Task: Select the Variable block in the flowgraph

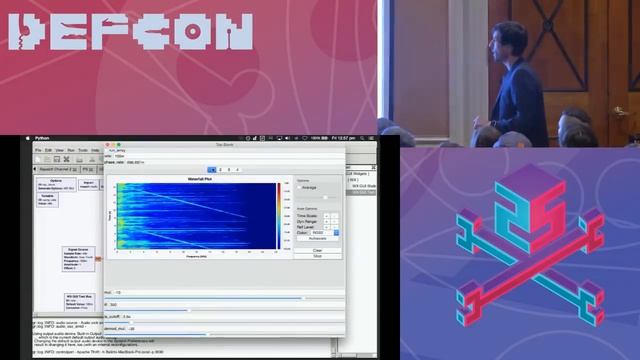Action: (47, 200)
